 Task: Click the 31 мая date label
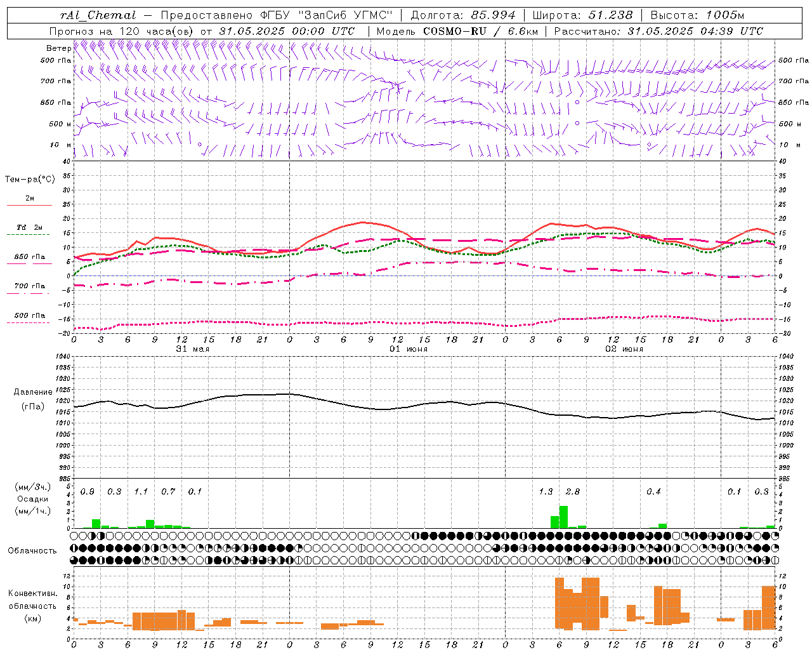click(x=192, y=349)
